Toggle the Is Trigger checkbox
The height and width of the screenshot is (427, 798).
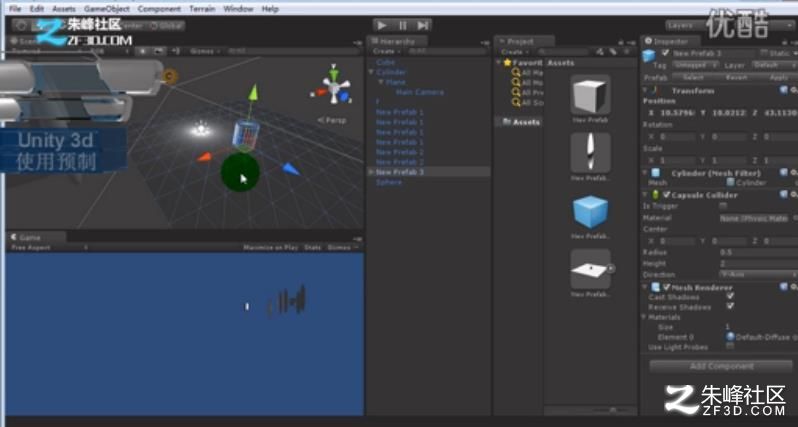pyautogui.click(x=723, y=206)
